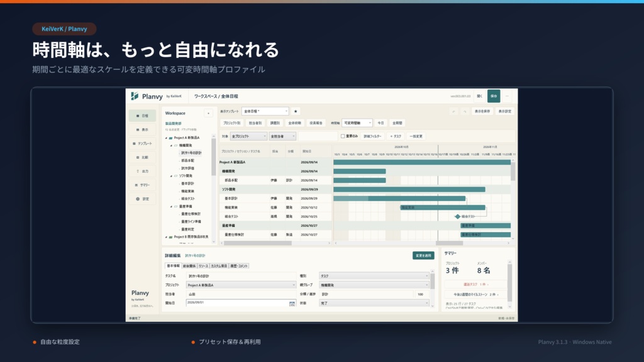The width and height of the screenshot is (644, 362).
Task: Click the Workspace add button
Action: point(208,113)
